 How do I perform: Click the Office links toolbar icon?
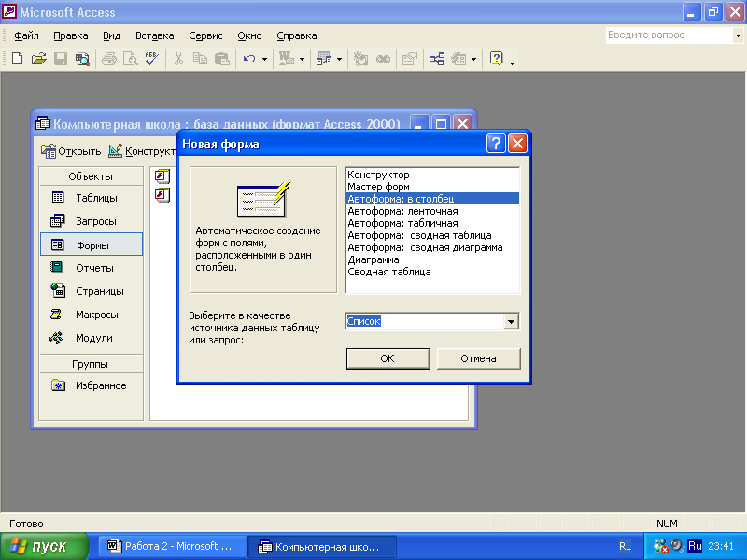[x=287, y=59]
